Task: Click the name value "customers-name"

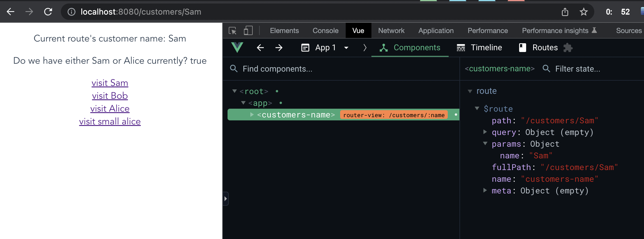Action: pos(559,179)
